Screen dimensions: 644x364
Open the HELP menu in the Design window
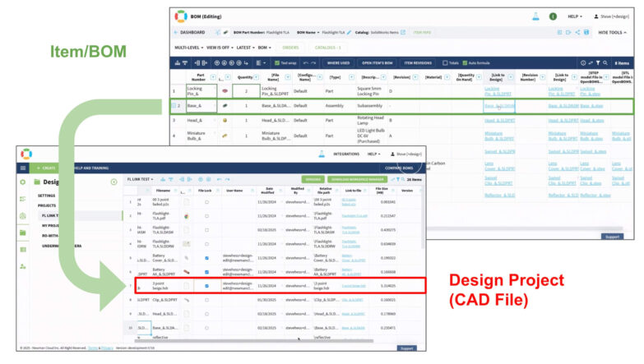tap(373, 154)
